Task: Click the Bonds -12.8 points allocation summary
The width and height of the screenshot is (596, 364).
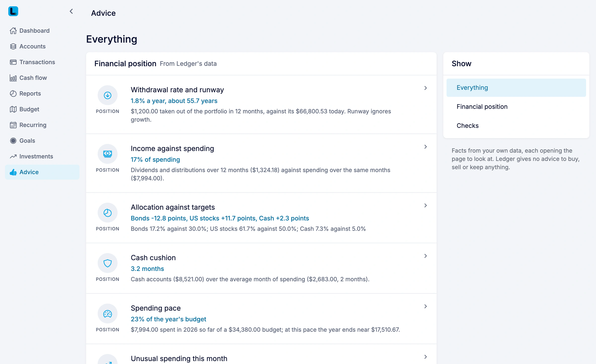Action: (x=220, y=218)
